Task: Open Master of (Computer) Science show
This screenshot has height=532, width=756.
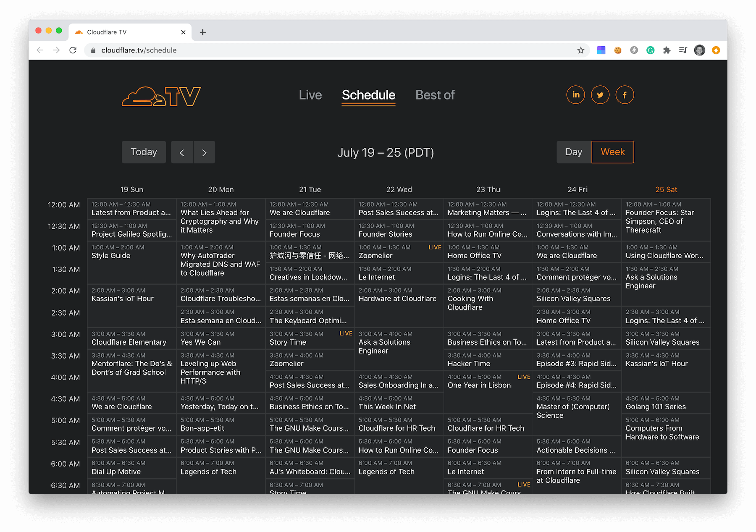Action: click(x=577, y=414)
